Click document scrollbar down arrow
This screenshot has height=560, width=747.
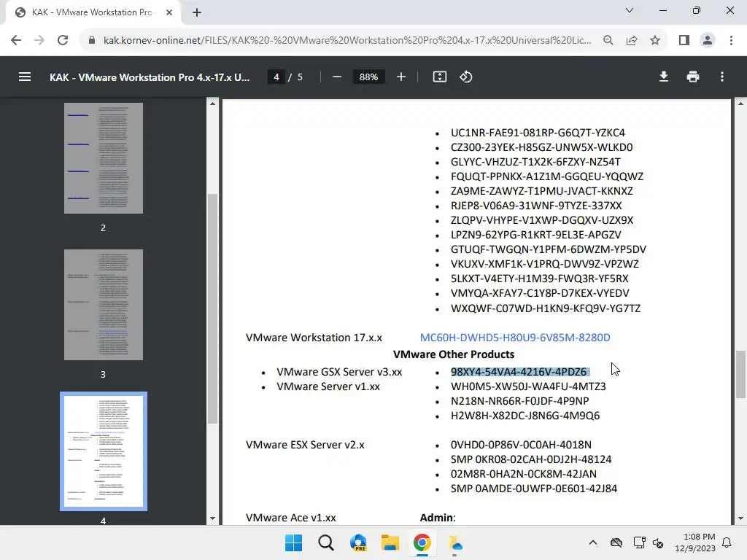[740, 518]
